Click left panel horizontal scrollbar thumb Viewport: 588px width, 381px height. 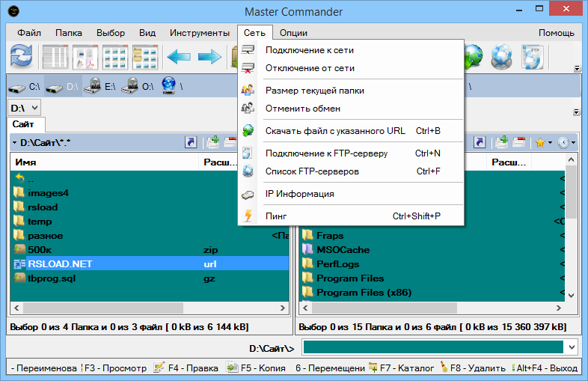[x=103, y=308]
